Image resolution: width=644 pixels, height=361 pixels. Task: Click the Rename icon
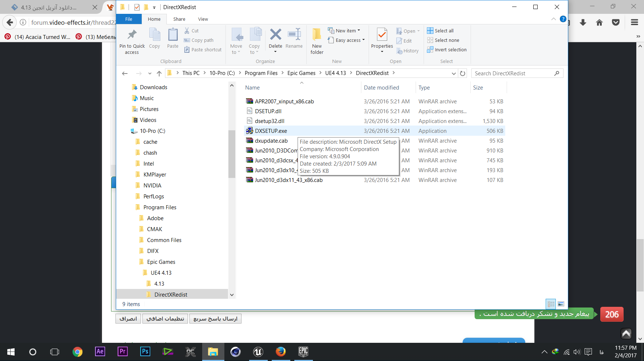pyautogui.click(x=294, y=34)
